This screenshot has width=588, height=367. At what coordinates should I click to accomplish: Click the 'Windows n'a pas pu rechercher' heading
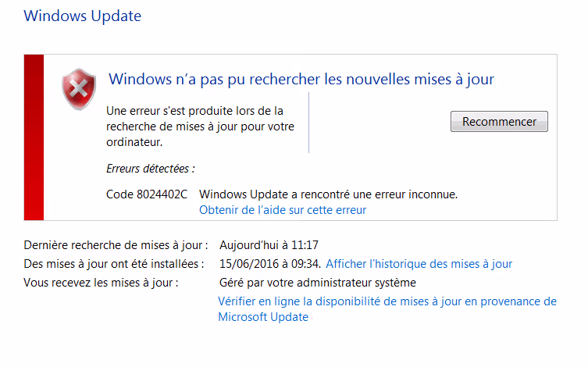301,79
